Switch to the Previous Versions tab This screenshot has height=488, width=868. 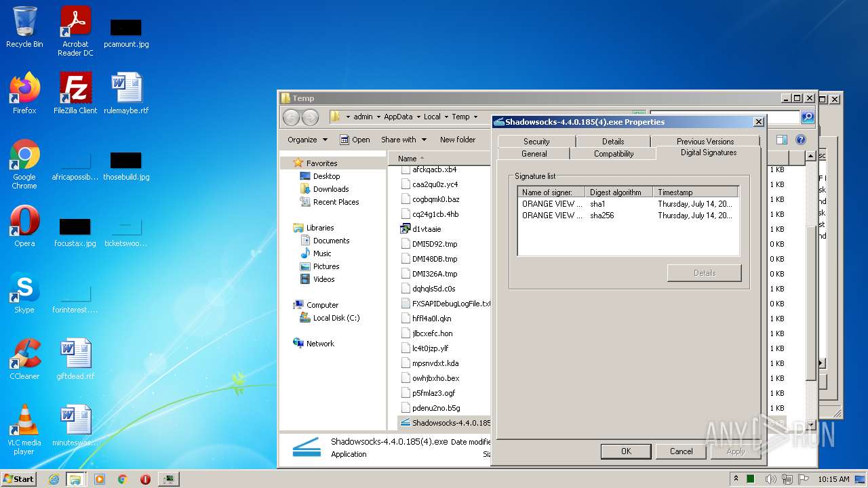click(705, 142)
